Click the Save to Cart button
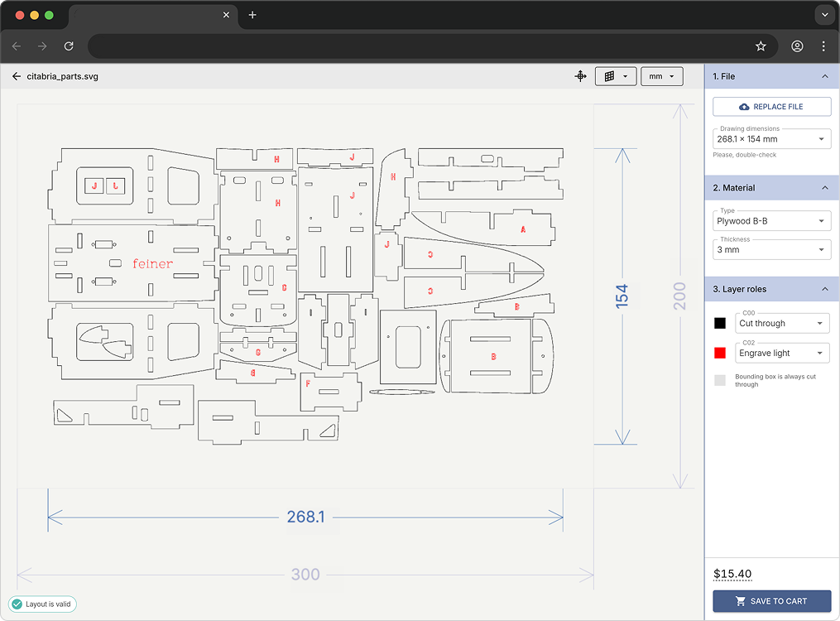 pyautogui.click(x=771, y=601)
